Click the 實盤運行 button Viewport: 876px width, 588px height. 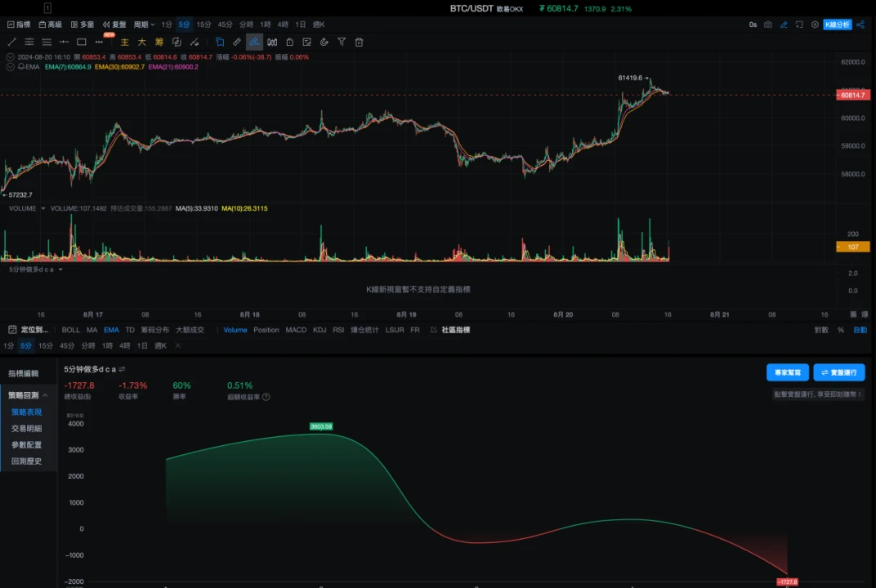pos(839,372)
